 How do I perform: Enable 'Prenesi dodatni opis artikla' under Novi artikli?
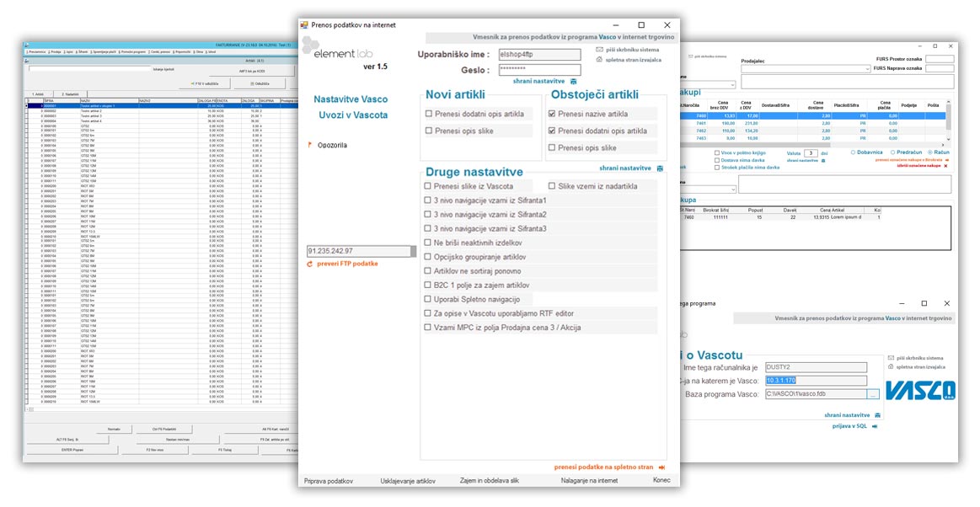pos(429,114)
